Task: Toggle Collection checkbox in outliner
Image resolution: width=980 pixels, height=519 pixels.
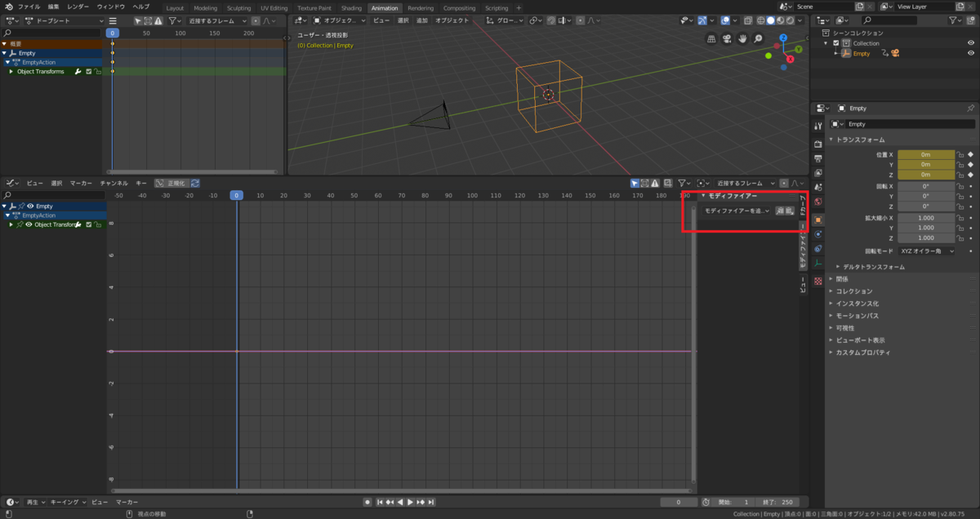Action: [836, 43]
